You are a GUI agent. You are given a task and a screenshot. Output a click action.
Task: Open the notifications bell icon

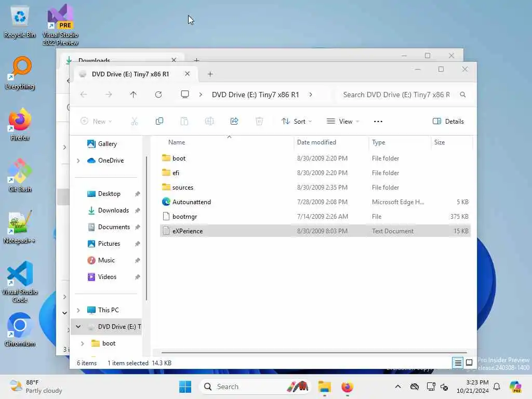pos(497,387)
